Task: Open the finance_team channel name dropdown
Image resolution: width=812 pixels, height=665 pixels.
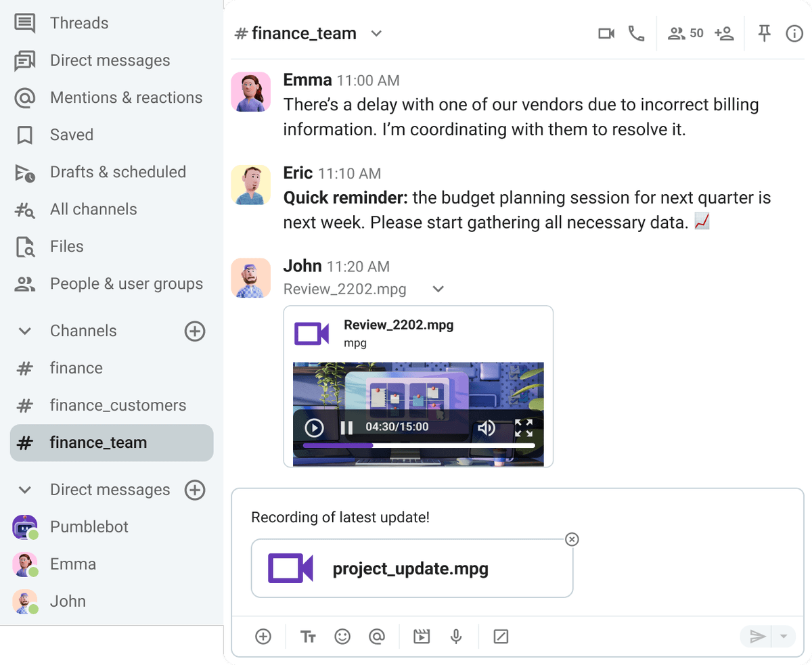Action: pos(376,33)
